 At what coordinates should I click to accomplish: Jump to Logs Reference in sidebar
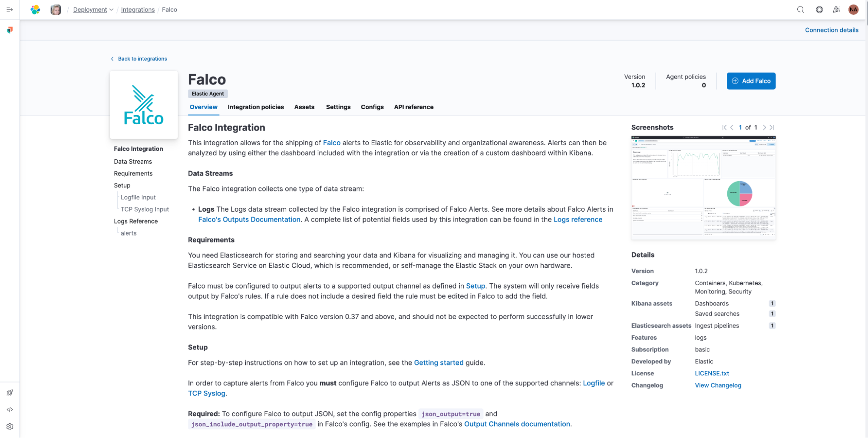click(135, 221)
